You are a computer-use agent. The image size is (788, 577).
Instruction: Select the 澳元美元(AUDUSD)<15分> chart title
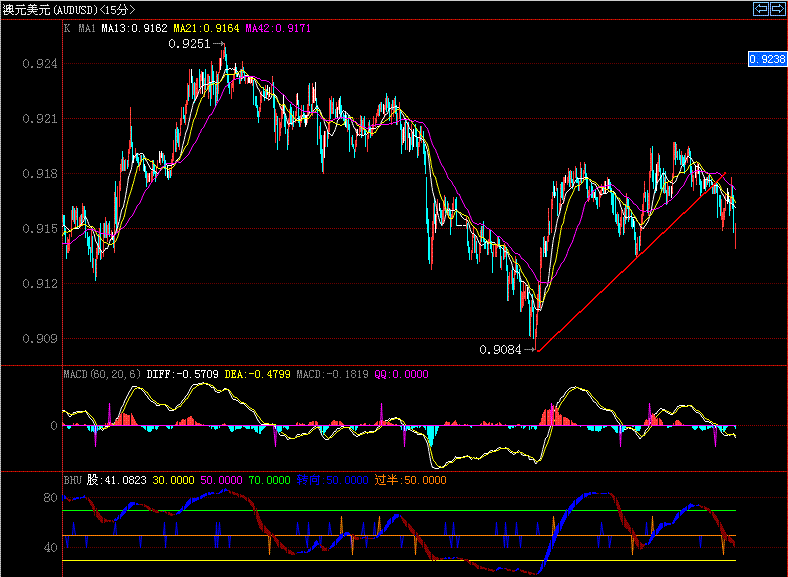coord(68,10)
